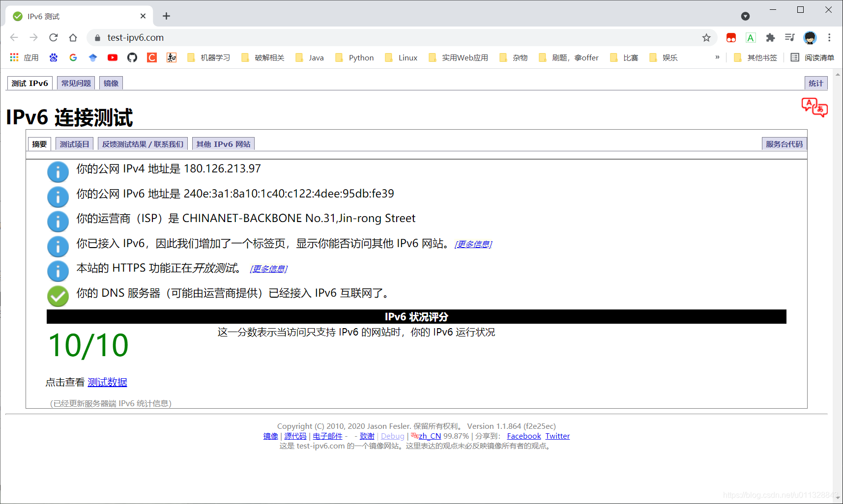Follow the Facebook share link
The width and height of the screenshot is (843, 504).
523,436
